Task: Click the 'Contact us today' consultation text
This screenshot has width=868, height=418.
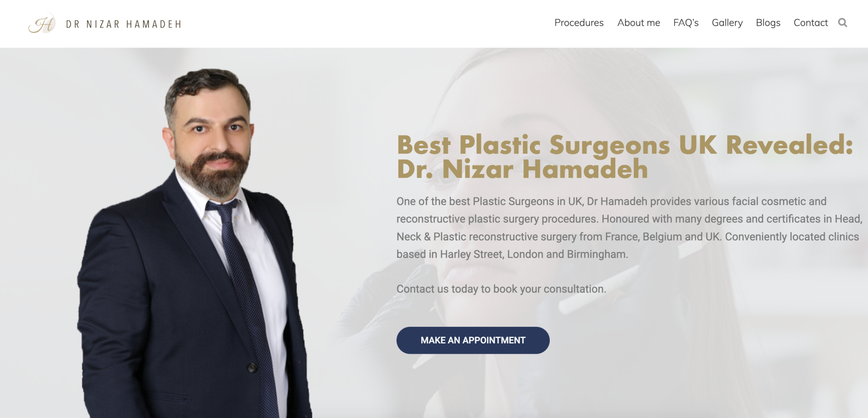Action: (501, 289)
